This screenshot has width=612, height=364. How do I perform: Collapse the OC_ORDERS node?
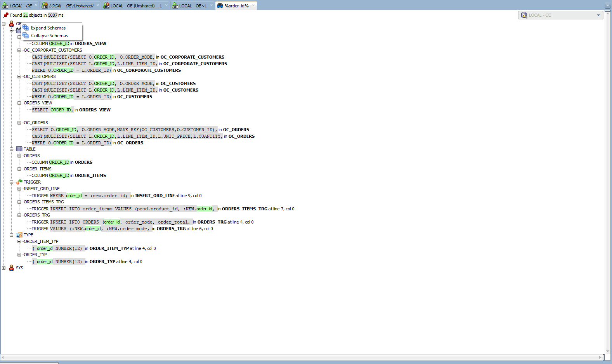coord(19,123)
